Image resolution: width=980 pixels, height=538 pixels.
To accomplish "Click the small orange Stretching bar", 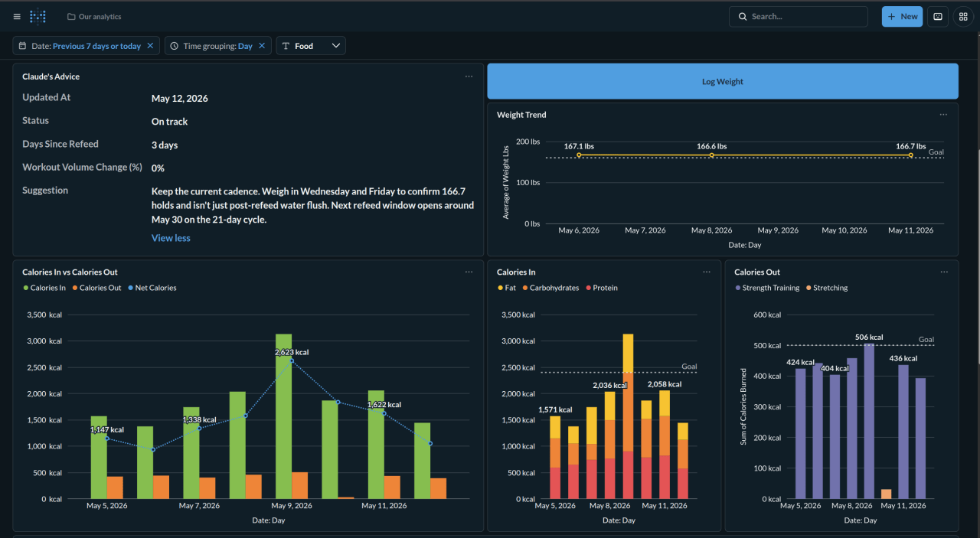I will [886, 494].
